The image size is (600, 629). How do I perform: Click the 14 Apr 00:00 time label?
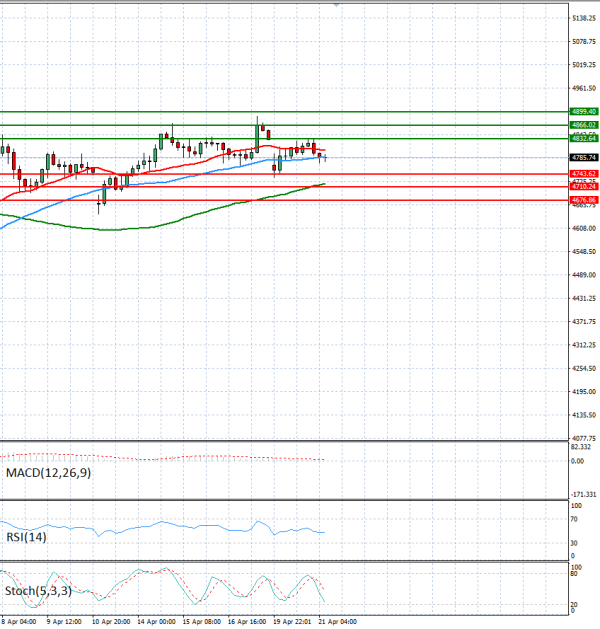157,622
